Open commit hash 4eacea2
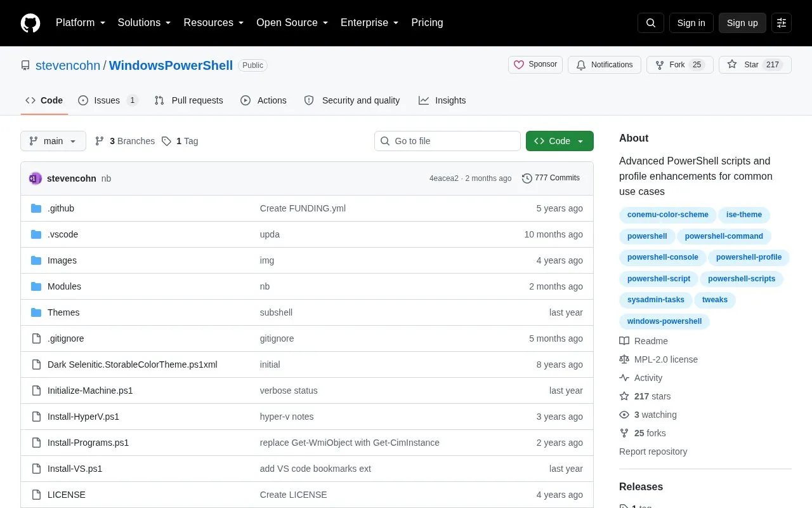812x508 pixels. click(443, 178)
